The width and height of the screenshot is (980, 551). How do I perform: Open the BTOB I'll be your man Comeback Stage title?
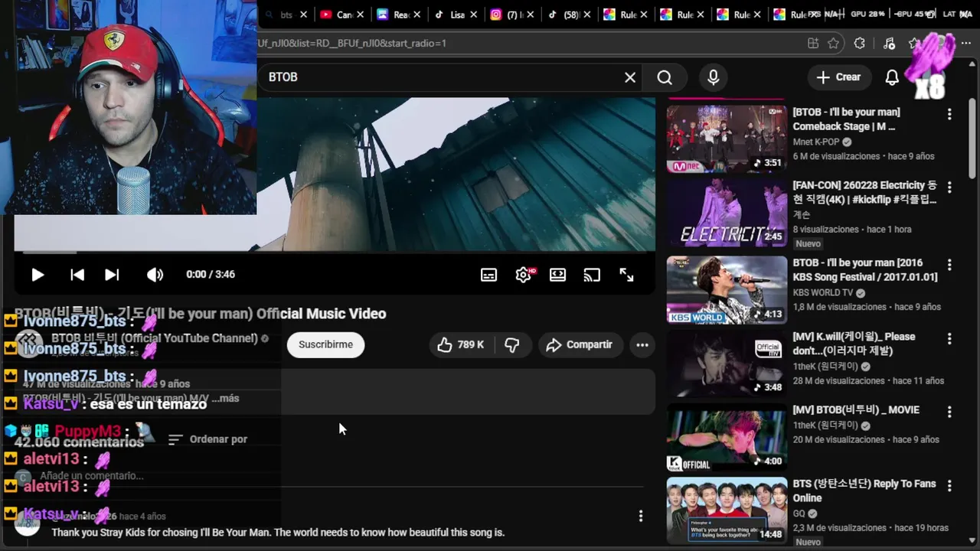coord(847,119)
